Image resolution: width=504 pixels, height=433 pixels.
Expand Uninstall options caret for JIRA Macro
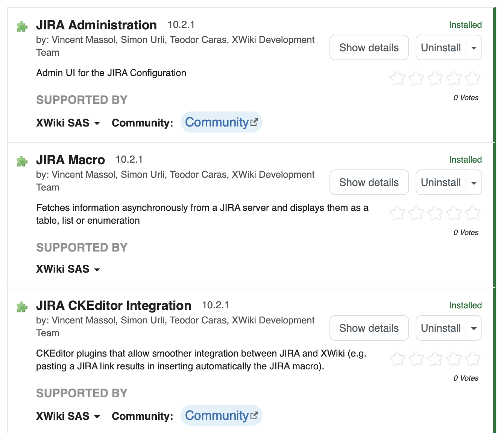click(x=474, y=183)
